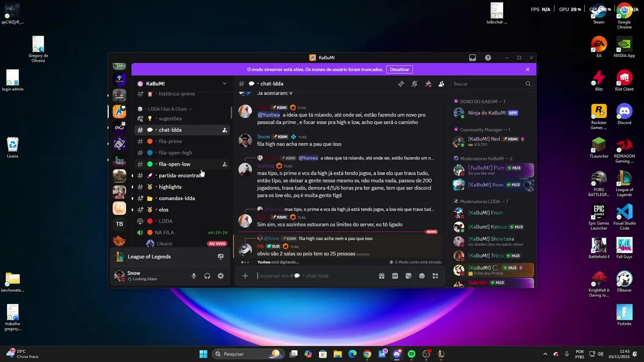Open histórico-prime channel
The image size is (644, 362).
(x=182, y=94)
